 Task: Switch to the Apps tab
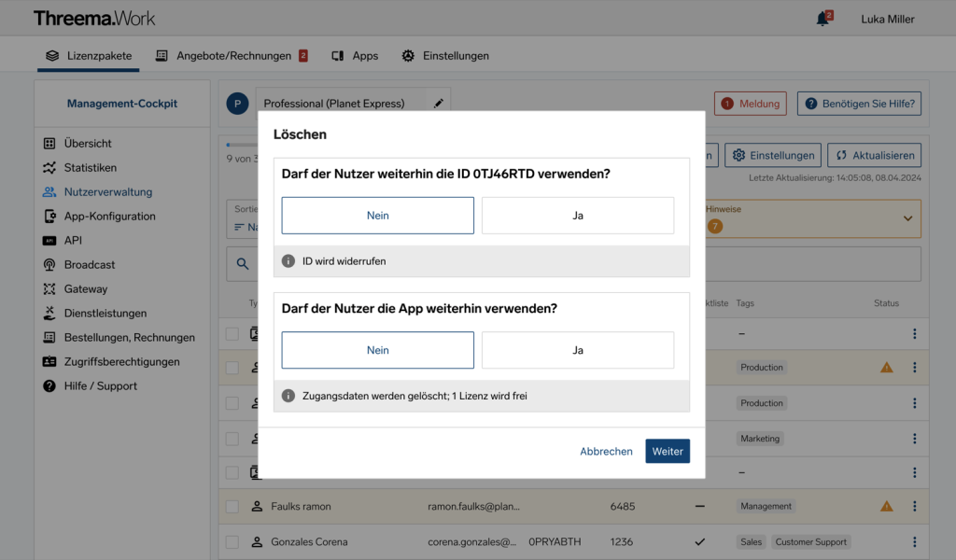[355, 56]
